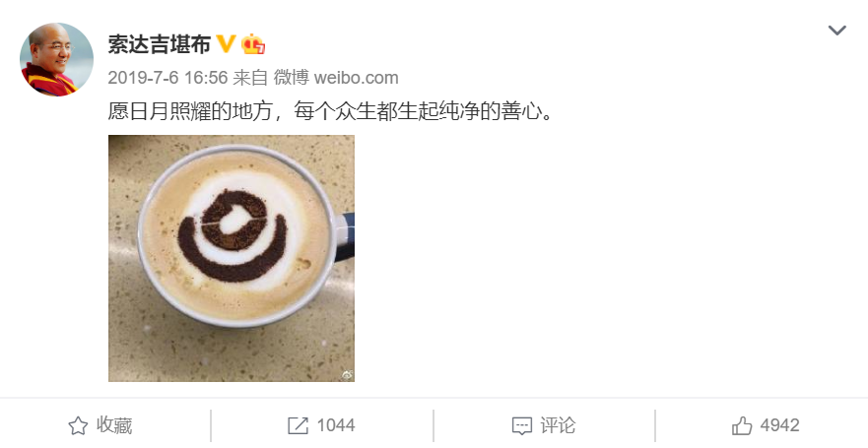This screenshot has height=448, width=868.
Task: Click the post text about 善心
Action: (x=330, y=111)
